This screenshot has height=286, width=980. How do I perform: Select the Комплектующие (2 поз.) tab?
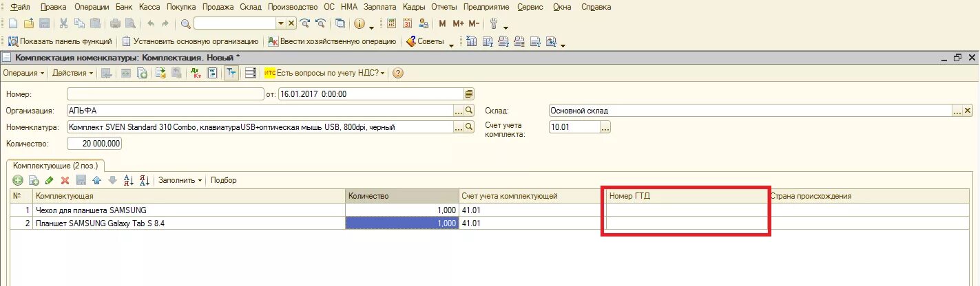click(x=56, y=166)
